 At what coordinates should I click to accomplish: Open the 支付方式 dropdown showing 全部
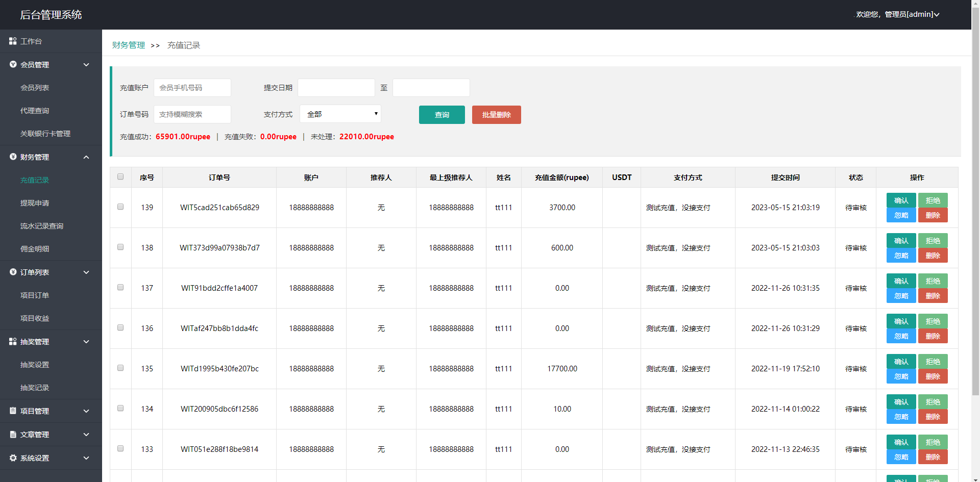click(340, 114)
